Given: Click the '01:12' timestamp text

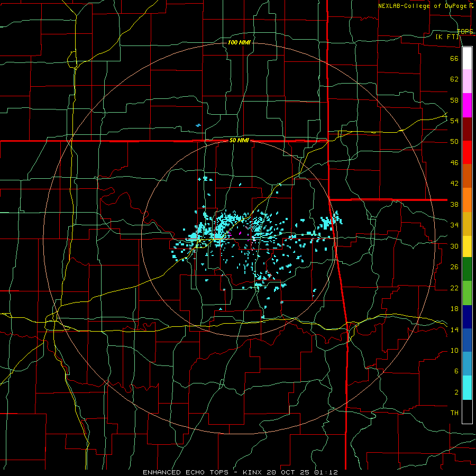Looking at the screenshot, I should pyautogui.click(x=326, y=472).
